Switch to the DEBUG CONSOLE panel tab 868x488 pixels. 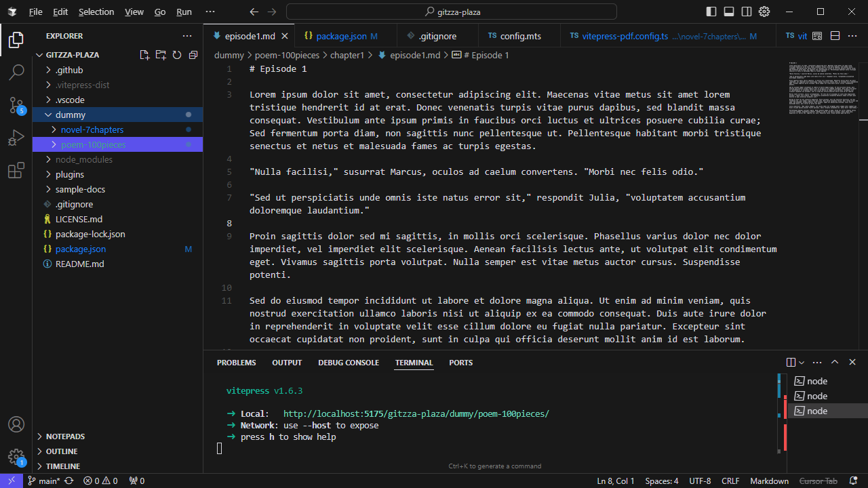349,363
